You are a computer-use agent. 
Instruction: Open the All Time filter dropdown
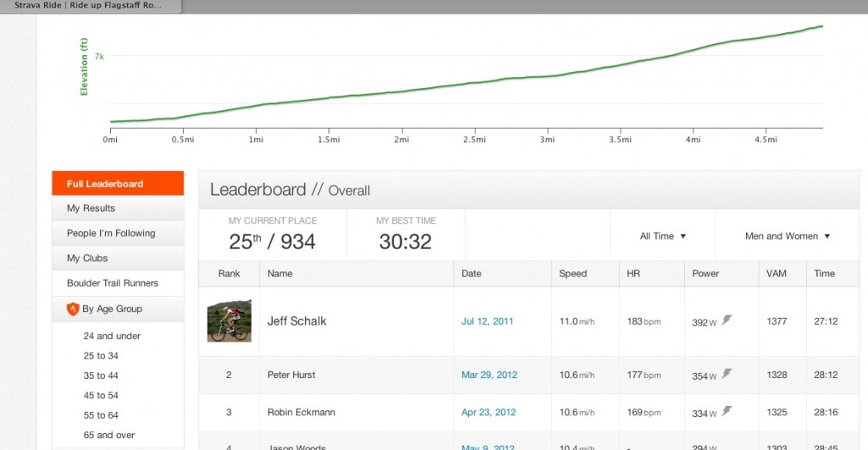click(x=663, y=236)
